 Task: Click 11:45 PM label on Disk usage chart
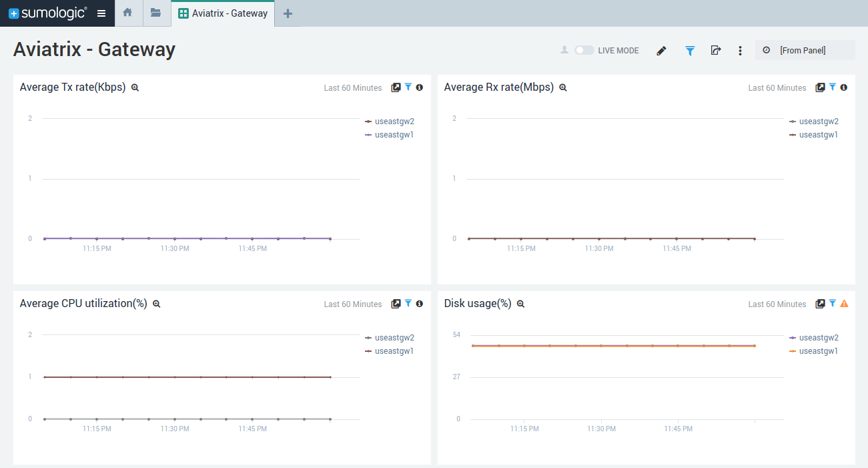679,429
